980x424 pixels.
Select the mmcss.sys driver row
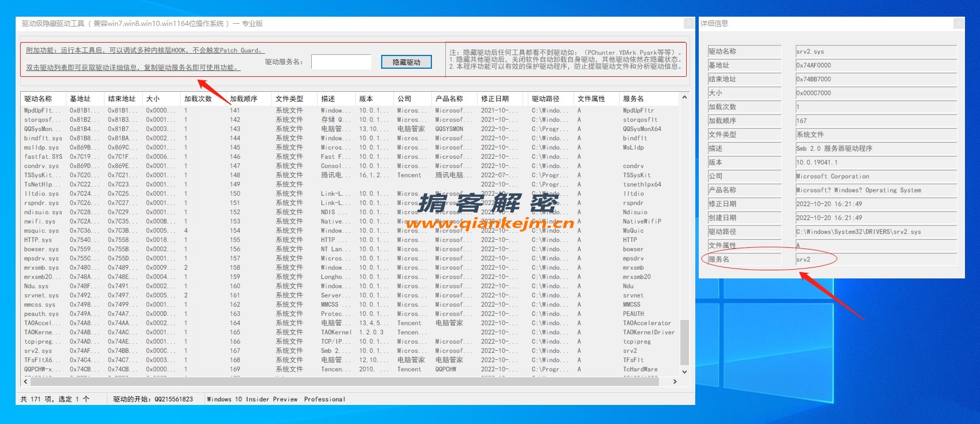pyautogui.click(x=351, y=304)
